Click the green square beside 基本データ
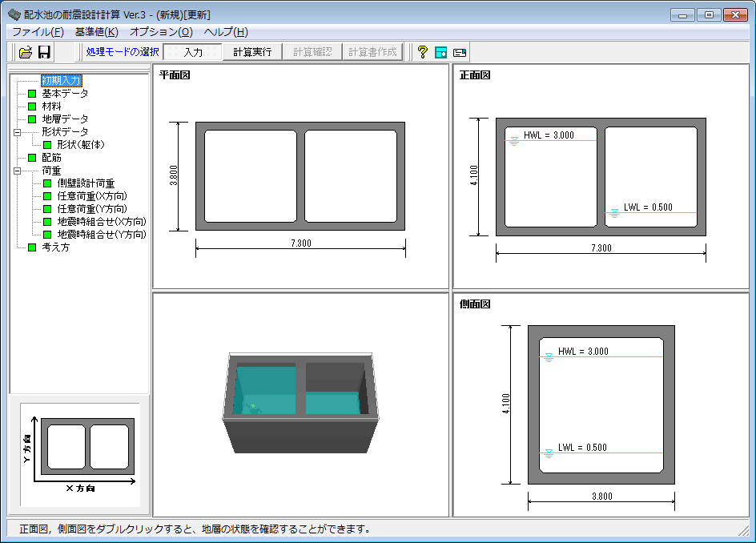The image size is (756, 543). tap(32, 94)
